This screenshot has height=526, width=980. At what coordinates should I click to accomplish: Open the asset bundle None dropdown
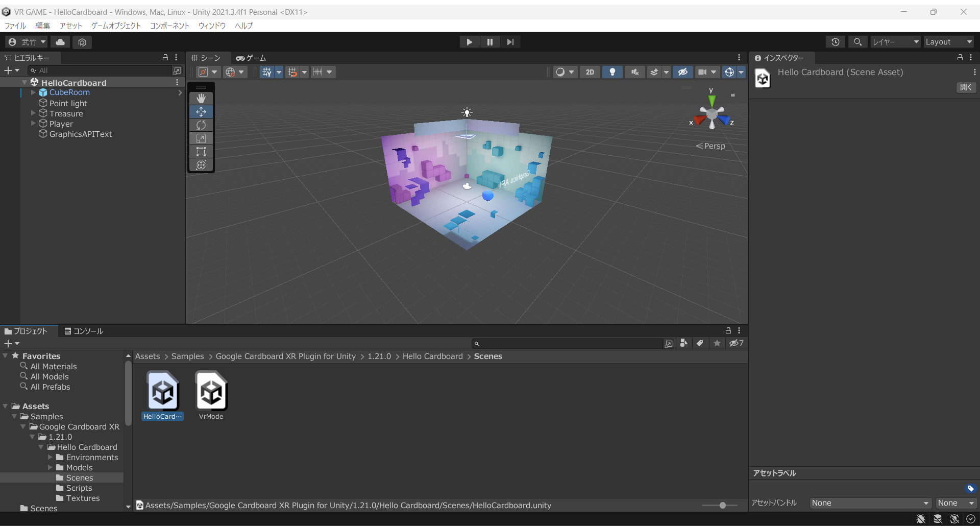pos(870,503)
